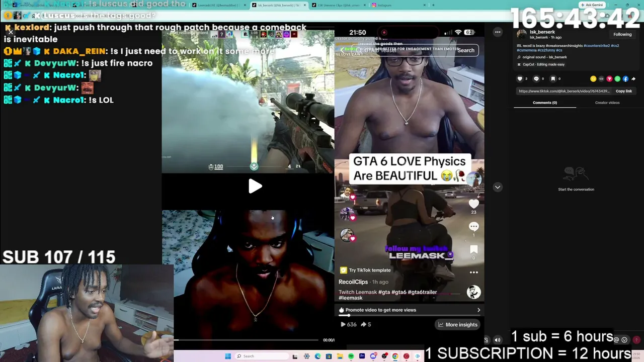This screenshot has width=644, height=362.
Task: Open File Explorer from the taskbar
Action: [x=340, y=356]
